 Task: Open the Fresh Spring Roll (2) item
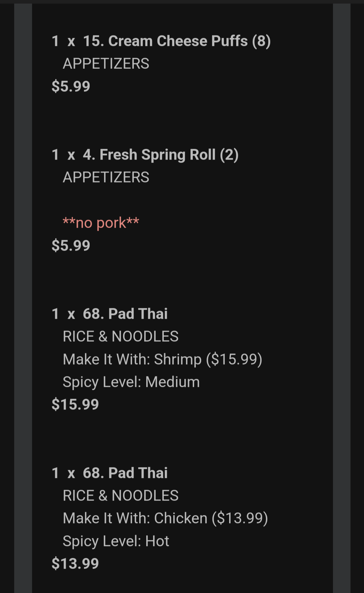(160, 155)
